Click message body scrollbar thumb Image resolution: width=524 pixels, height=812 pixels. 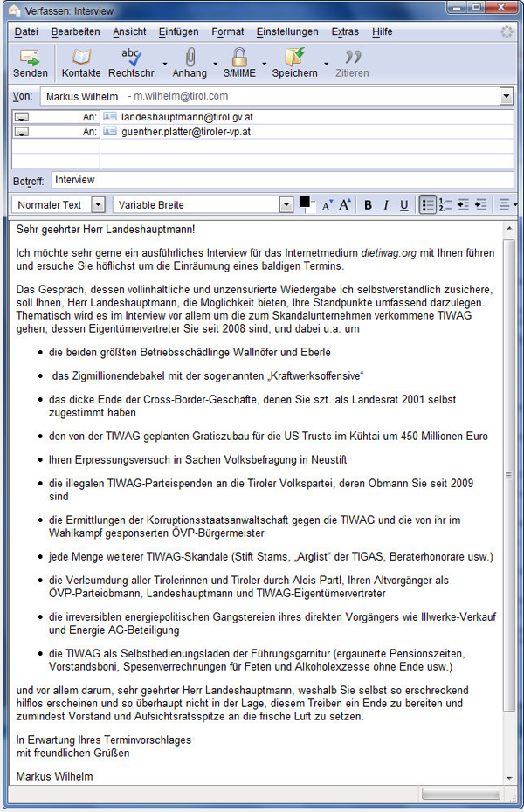509,475
